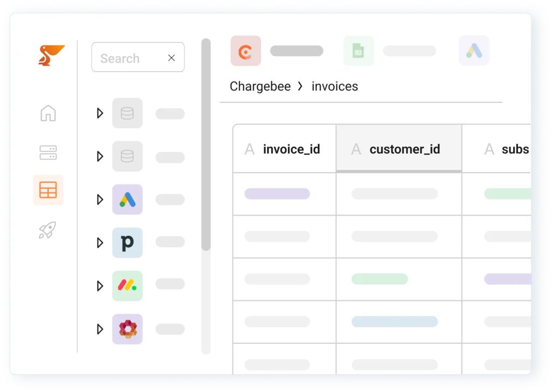
Task: Switch to the Chargebee tab icon
Action: click(246, 51)
